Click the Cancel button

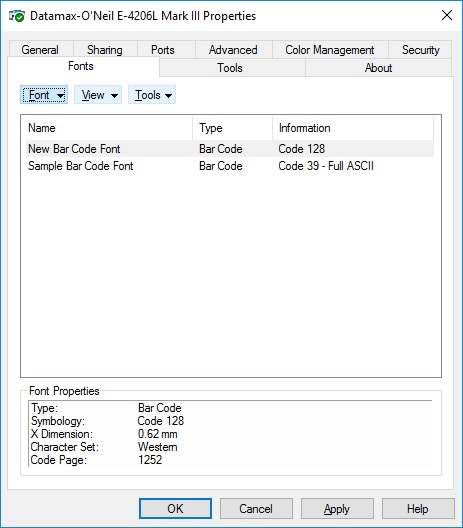click(x=256, y=508)
